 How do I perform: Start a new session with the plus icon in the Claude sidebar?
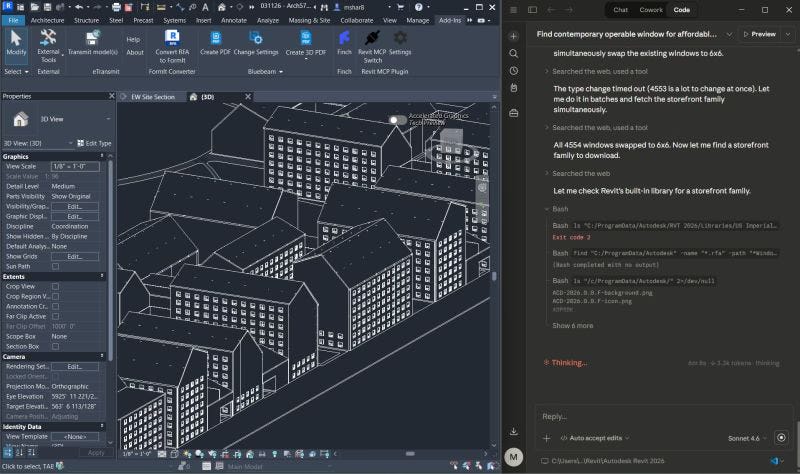514,36
